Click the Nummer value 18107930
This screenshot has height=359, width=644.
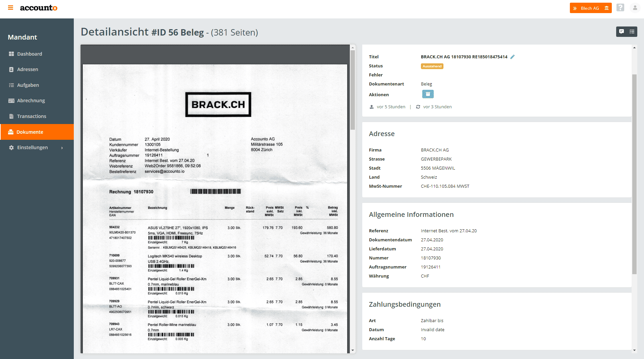431,258
